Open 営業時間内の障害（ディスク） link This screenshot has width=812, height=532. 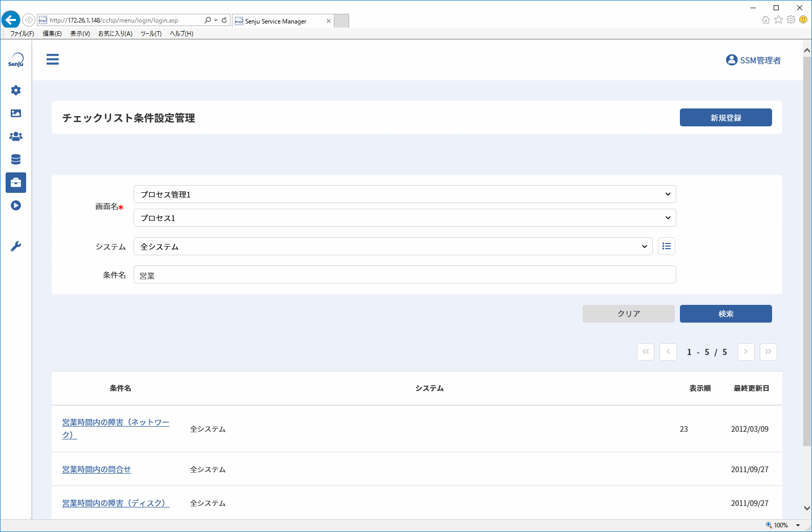tap(116, 503)
